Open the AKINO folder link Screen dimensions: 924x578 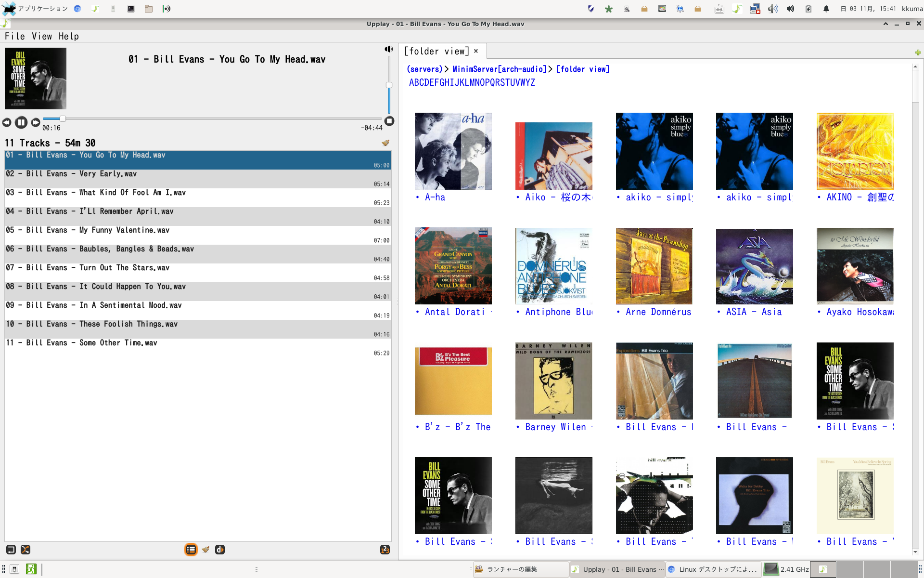click(860, 197)
